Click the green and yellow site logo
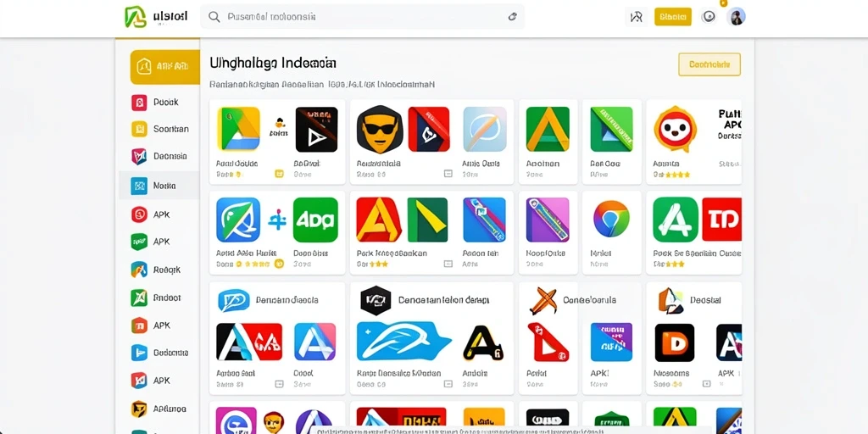This screenshot has width=868, height=434. point(136,17)
